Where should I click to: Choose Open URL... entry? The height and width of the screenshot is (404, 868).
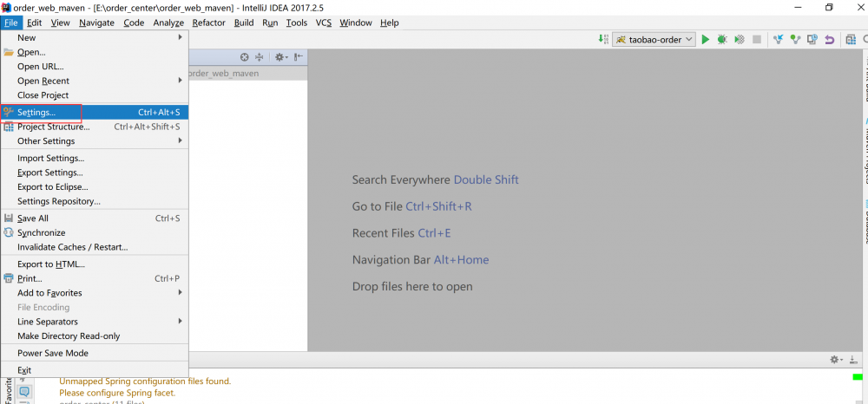95,66
